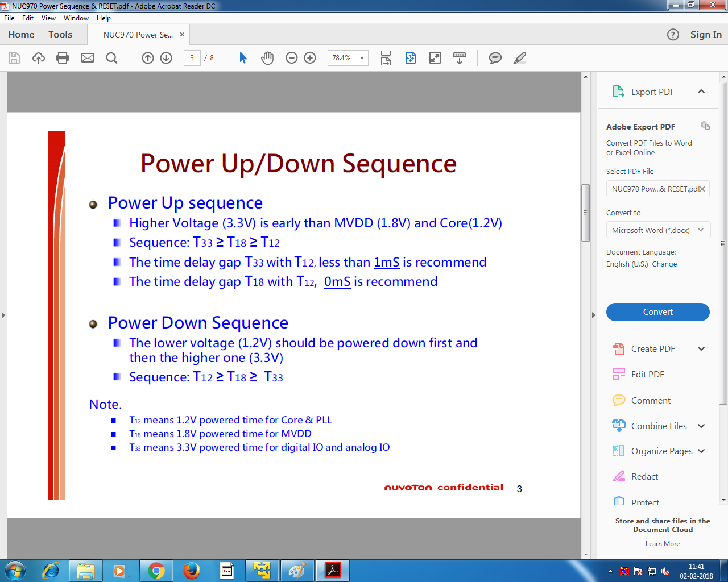Open the Find text magnifier icon
Image resolution: width=728 pixels, height=582 pixels.
point(112,58)
